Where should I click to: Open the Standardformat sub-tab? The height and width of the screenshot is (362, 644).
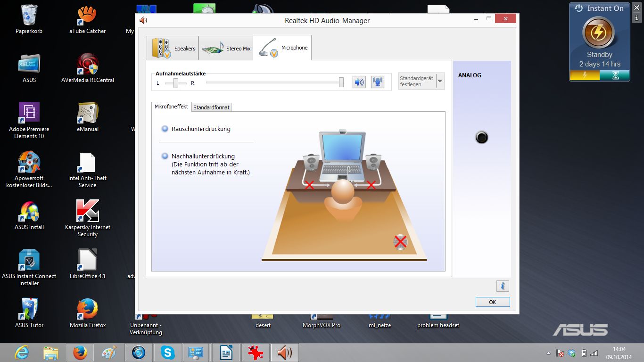pyautogui.click(x=212, y=107)
